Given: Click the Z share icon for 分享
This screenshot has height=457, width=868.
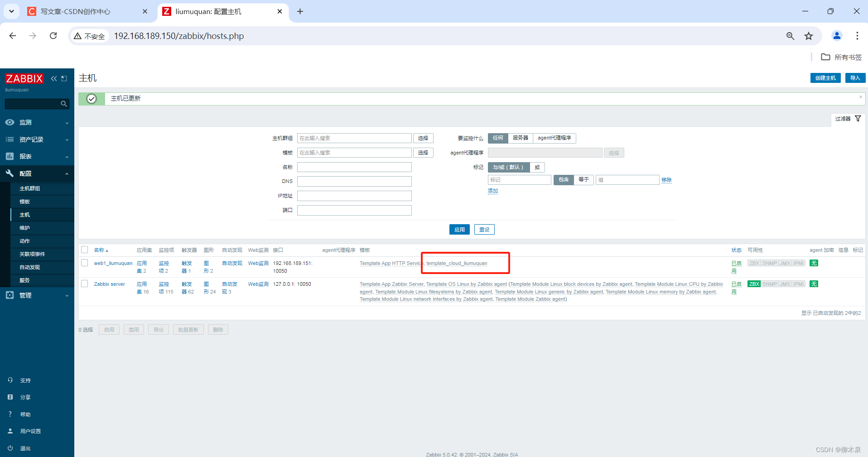Looking at the screenshot, I should pyautogui.click(x=10, y=397).
